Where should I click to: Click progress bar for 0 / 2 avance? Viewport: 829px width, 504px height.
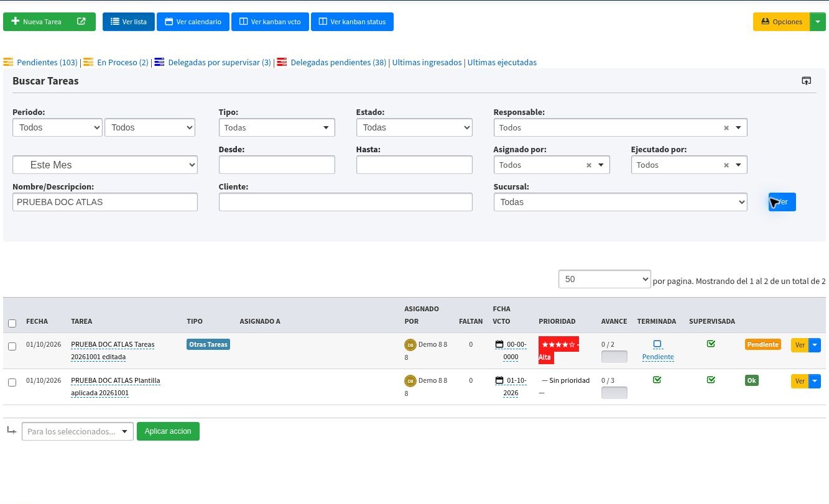tap(614, 357)
